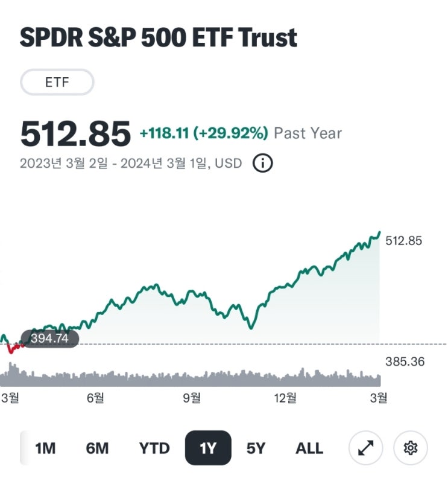
Task: Switch chart to 5Y range
Action: [x=256, y=448]
